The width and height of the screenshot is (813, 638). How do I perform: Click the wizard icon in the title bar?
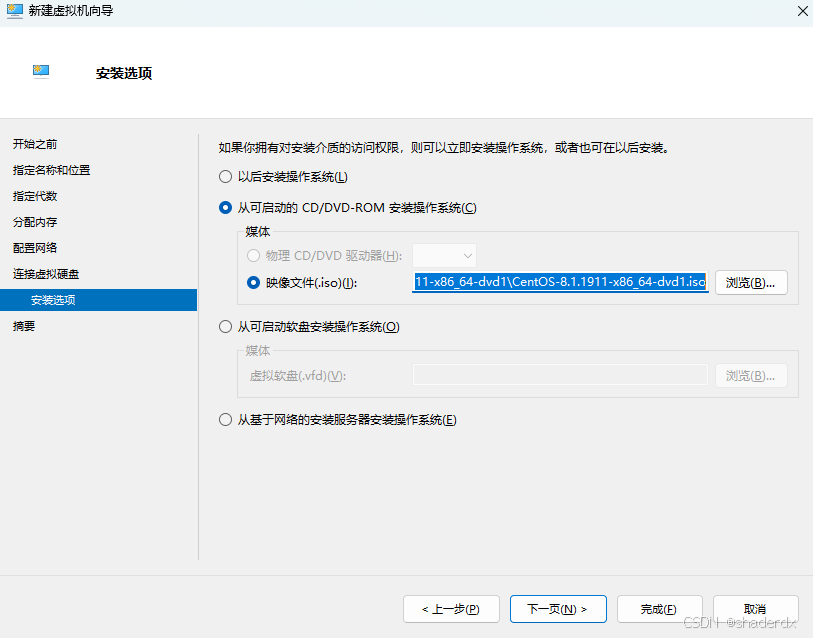coord(15,11)
